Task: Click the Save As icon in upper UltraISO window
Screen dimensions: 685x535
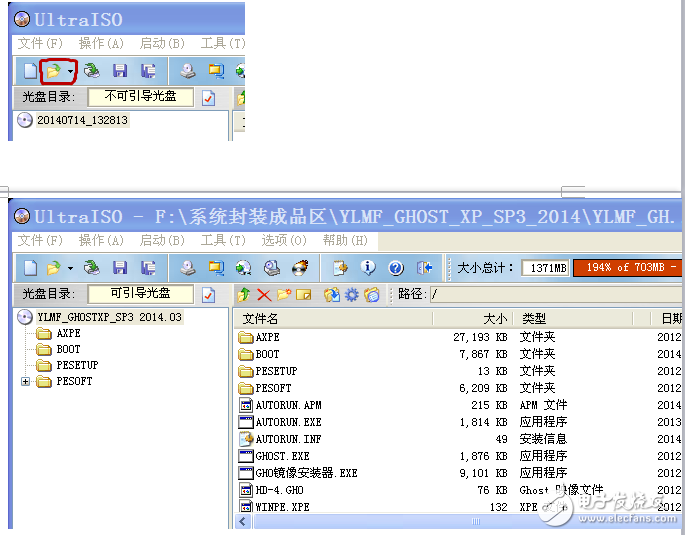Action: point(148,71)
